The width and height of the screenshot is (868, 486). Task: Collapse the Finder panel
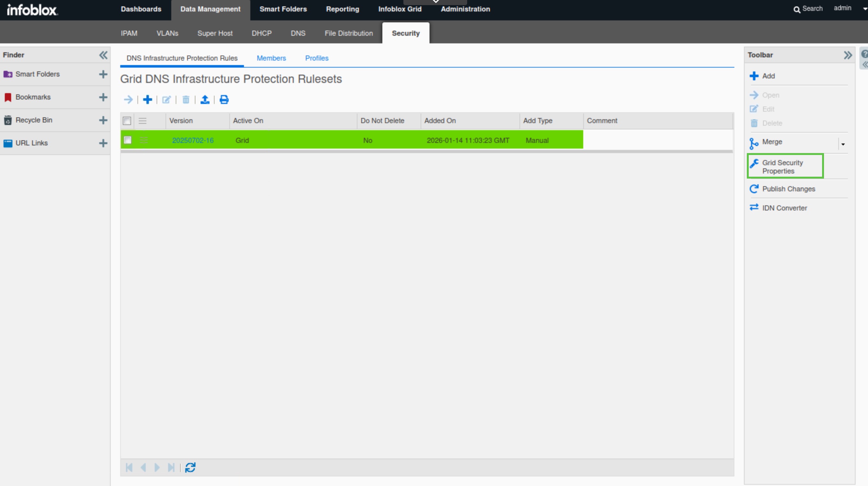[x=103, y=55]
